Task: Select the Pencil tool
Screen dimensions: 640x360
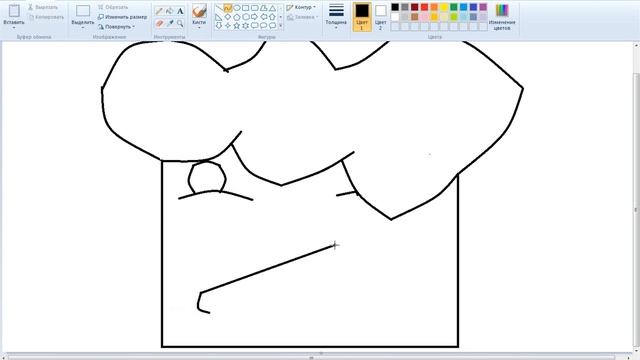Action: tap(159, 11)
